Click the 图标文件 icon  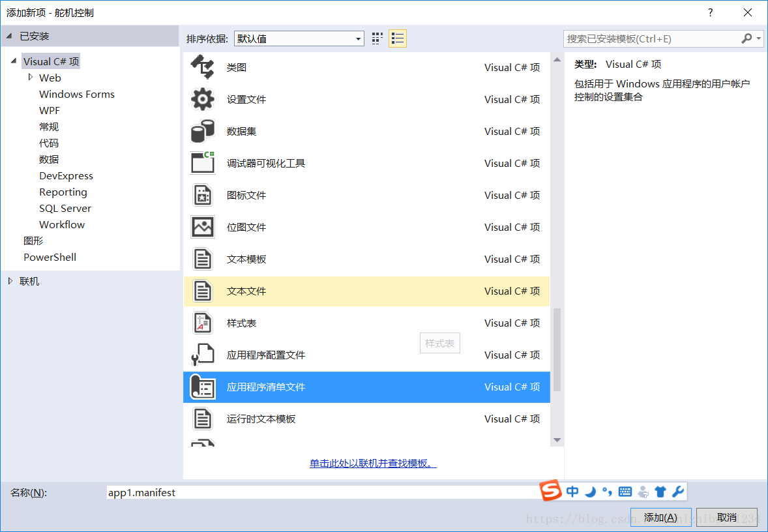click(x=202, y=195)
